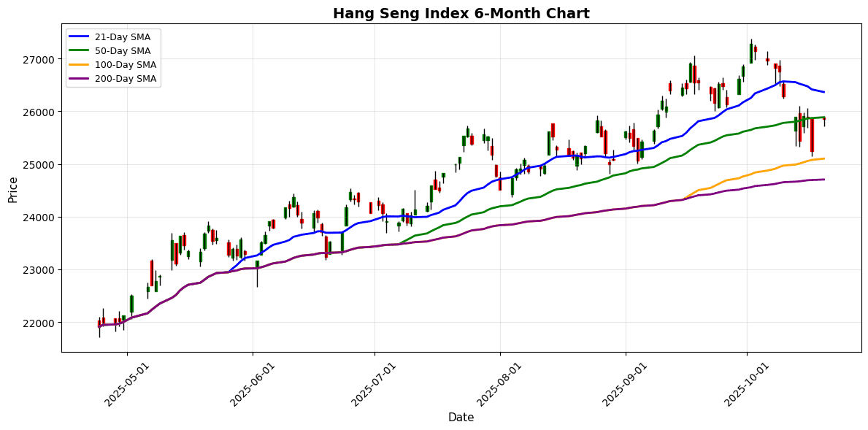This screenshot has width=868, height=430.
Task: Select the "100-Day SMA" legend text
Action: click(127, 65)
